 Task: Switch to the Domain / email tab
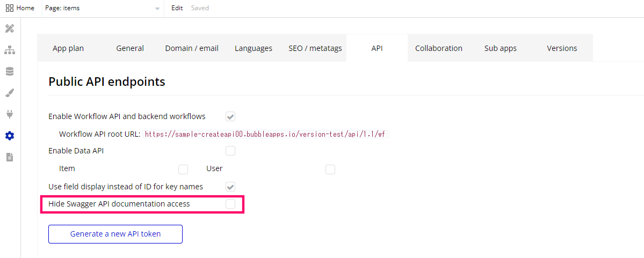pyautogui.click(x=192, y=48)
